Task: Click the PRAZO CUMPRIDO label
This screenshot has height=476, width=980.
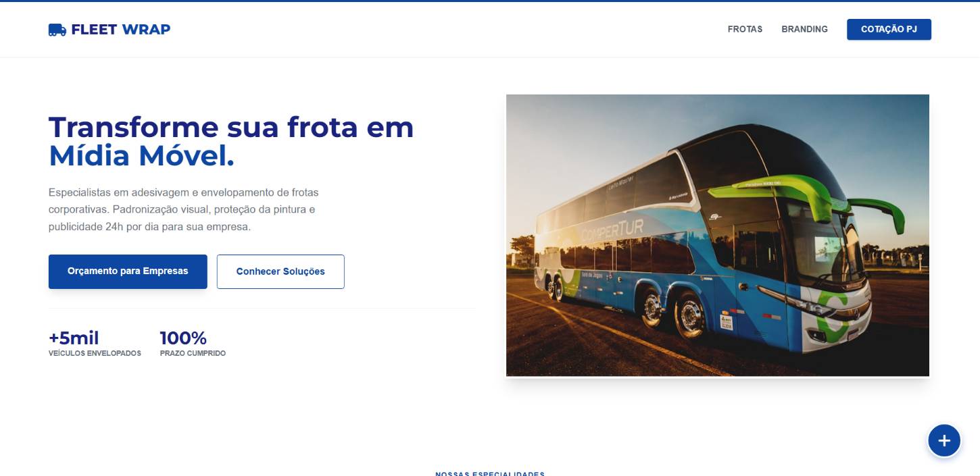Action: 193,353
